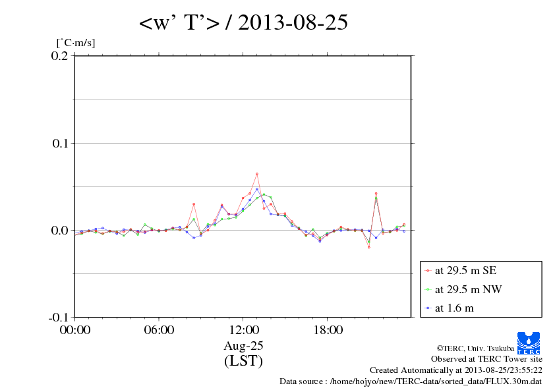Click the x-axis label '18:00'
The height and width of the screenshot is (392, 555).
(x=328, y=330)
